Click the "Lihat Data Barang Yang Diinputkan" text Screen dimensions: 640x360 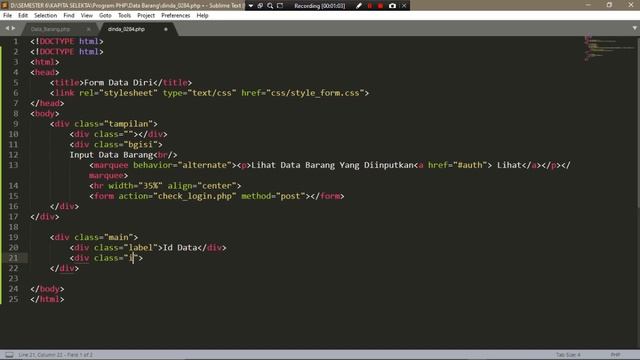[x=332, y=165]
